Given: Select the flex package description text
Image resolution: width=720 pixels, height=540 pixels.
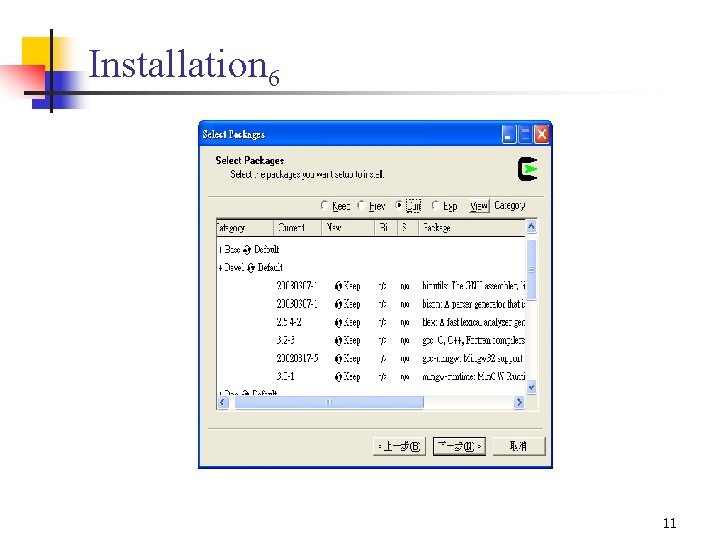Looking at the screenshot, I should tap(474, 322).
